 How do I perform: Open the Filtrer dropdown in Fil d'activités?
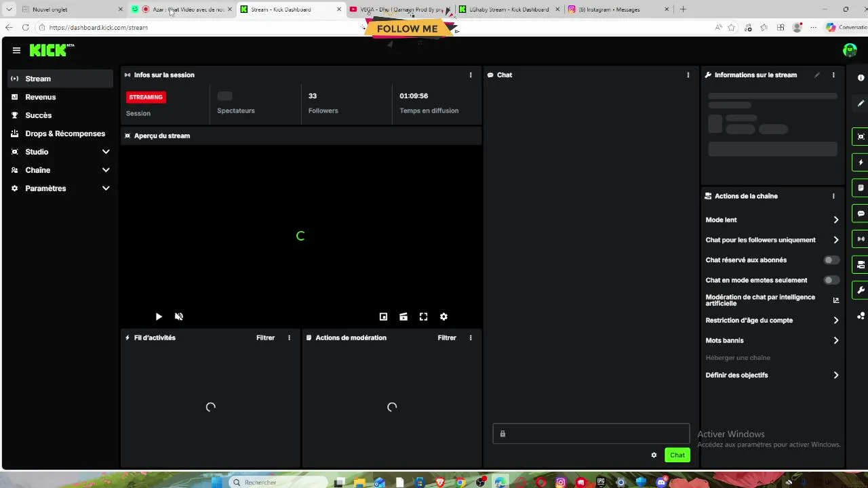click(265, 338)
